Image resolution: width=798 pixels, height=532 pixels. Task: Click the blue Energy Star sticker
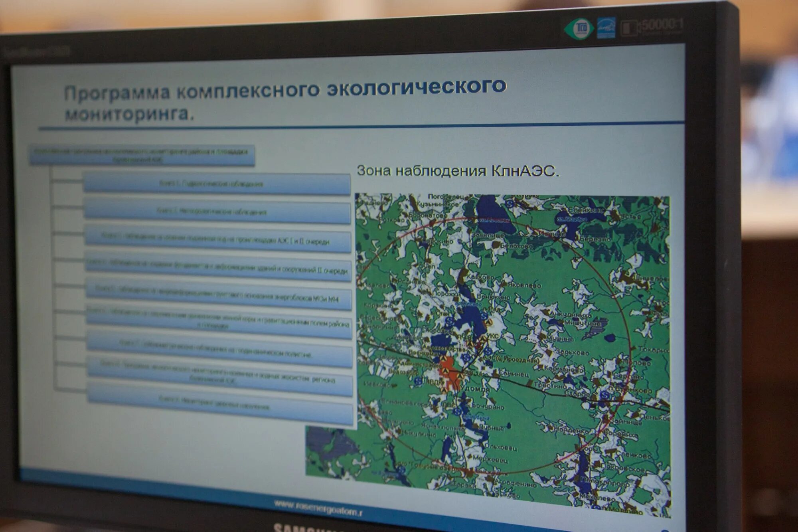606,28
